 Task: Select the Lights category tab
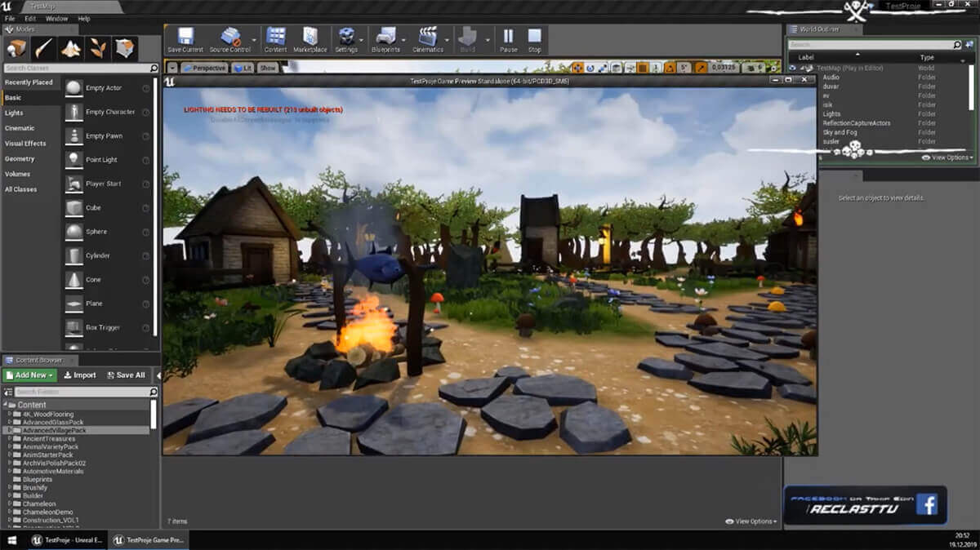point(14,113)
